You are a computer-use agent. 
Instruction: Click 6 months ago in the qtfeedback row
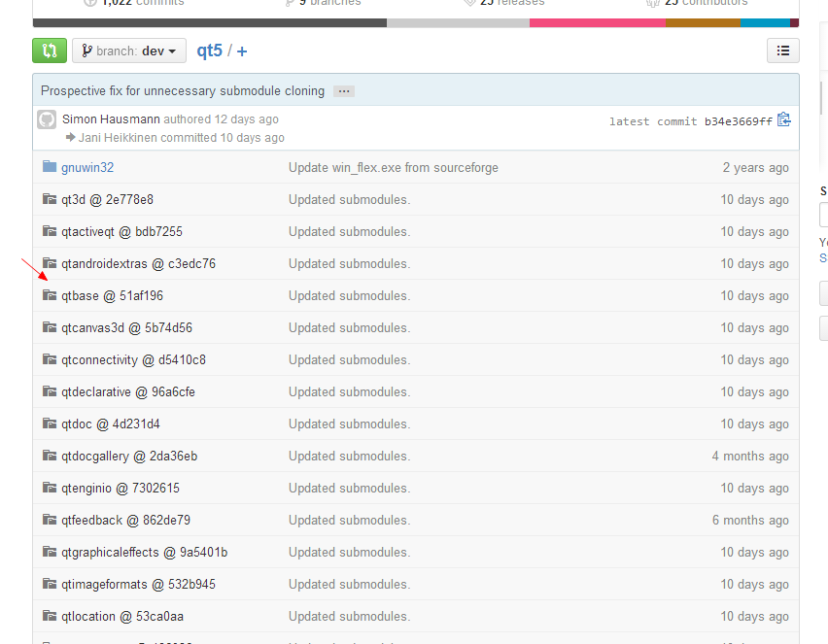[x=750, y=520]
